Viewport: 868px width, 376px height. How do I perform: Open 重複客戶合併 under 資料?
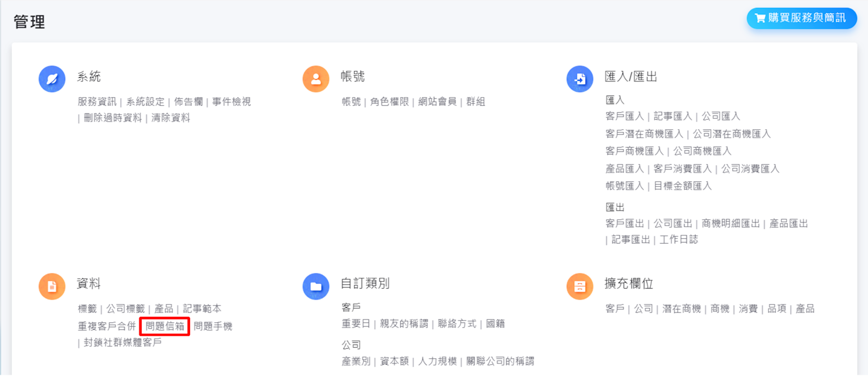click(106, 326)
